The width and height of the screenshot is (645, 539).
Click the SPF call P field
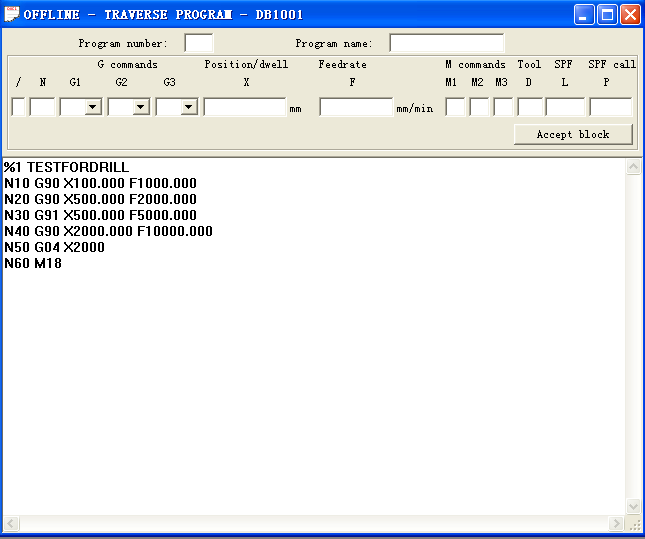[x=610, y=107]
